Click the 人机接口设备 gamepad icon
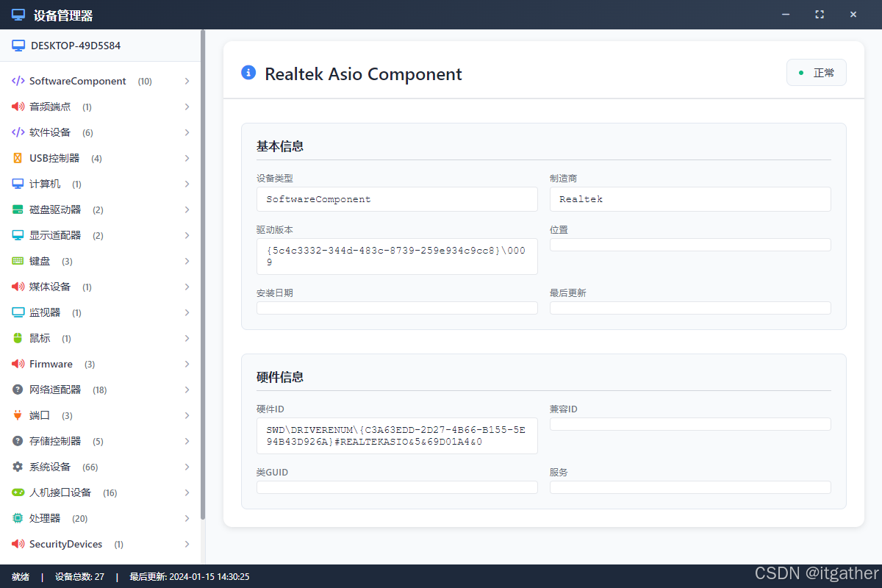The image size is (882, 588). (18, 492)
